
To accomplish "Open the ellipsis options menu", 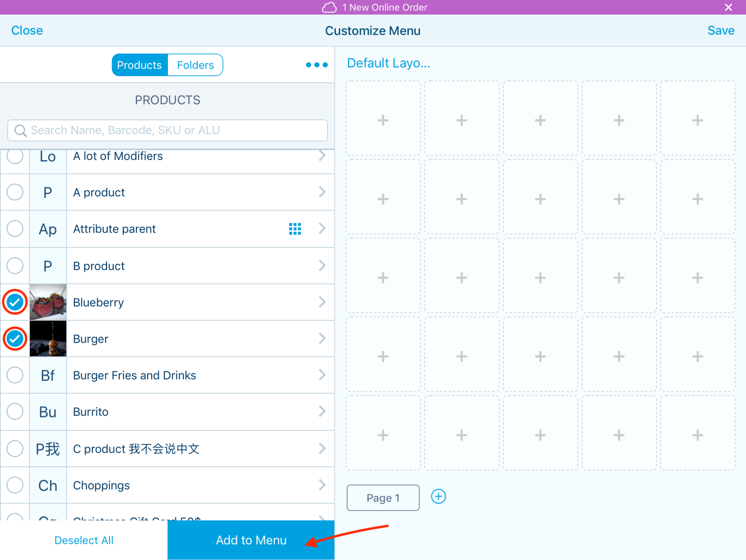I will (316, 65).
